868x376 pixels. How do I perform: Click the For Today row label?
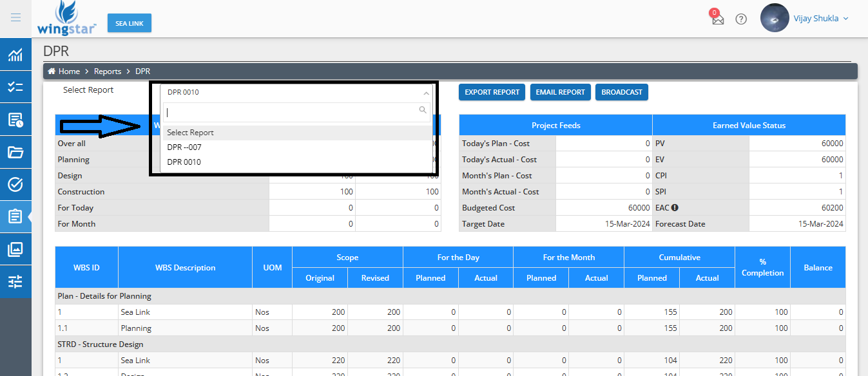point(75,208)
